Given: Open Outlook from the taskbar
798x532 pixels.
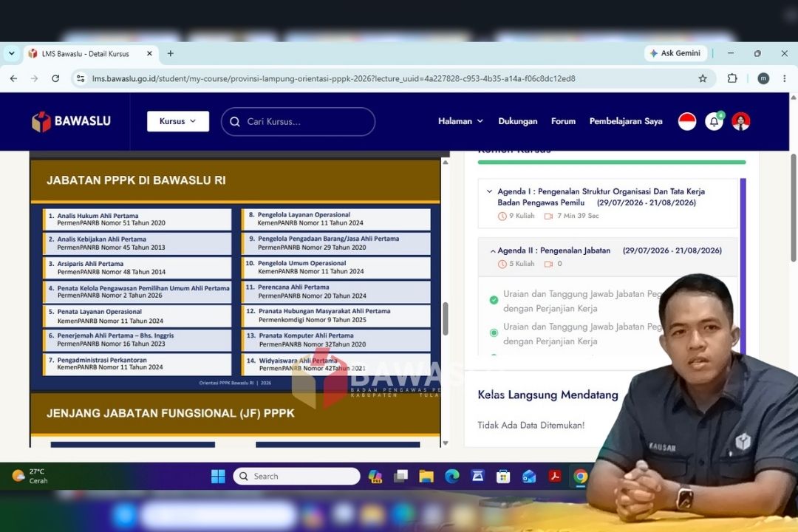Looking at the screenshot, I should (x=529, y=476).
